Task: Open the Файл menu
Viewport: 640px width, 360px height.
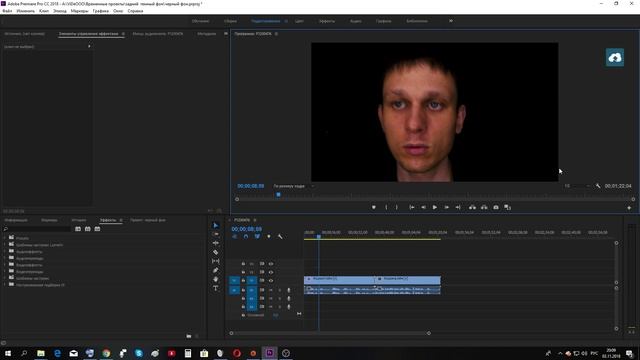Action: tap(7, 11)
